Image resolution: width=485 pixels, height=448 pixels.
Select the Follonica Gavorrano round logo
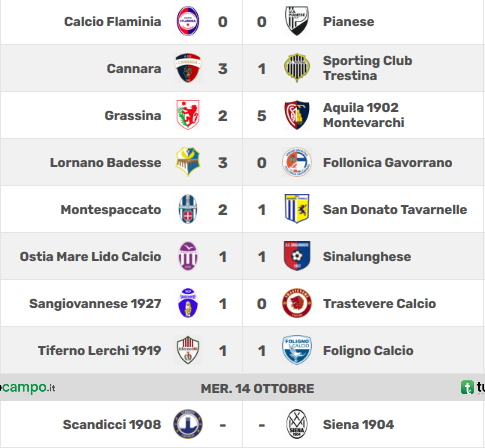pyautogui.click(x=297, y=162)
